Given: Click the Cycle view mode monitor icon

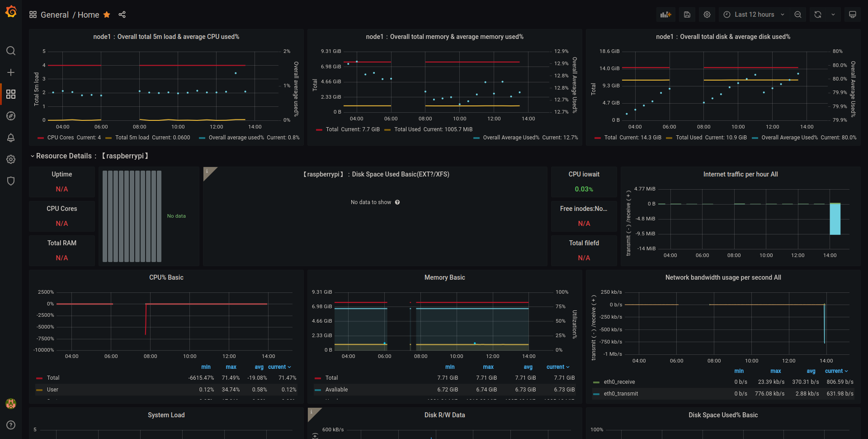Looking at the screenshot, I should click(853, 14).
